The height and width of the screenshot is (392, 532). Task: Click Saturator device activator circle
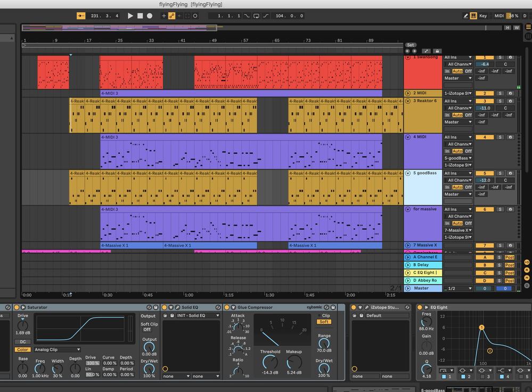click(x=17, y=307)
